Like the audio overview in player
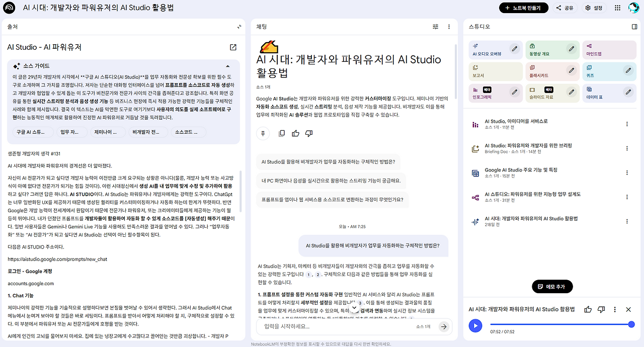644x347 pixels. pyautogui.click(x=588, y=309)
